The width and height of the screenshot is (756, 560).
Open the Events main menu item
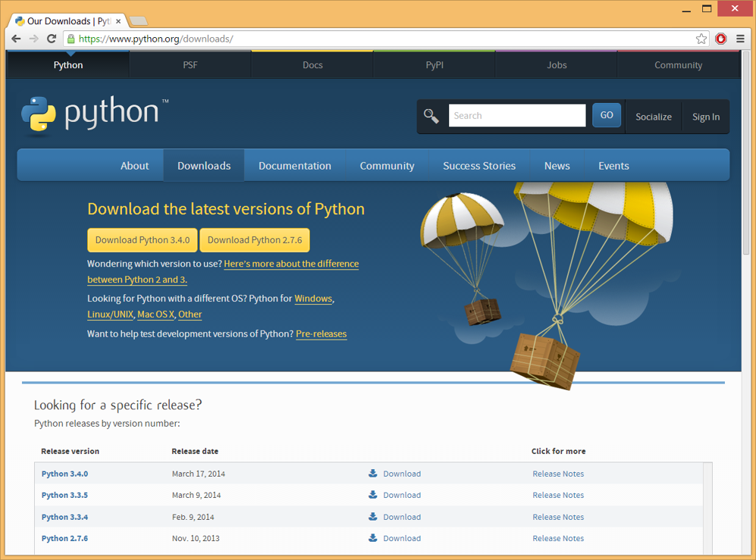click(x=613, y=166)
